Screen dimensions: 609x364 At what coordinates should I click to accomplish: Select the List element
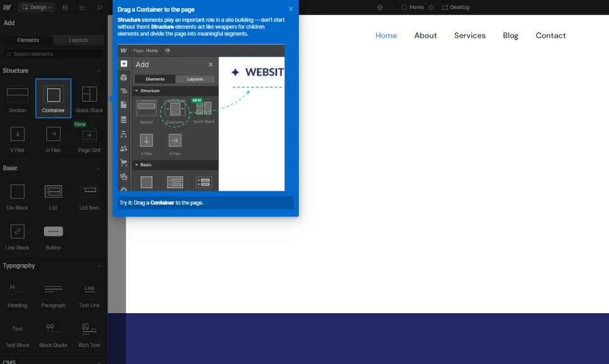[x=53, y=196]
